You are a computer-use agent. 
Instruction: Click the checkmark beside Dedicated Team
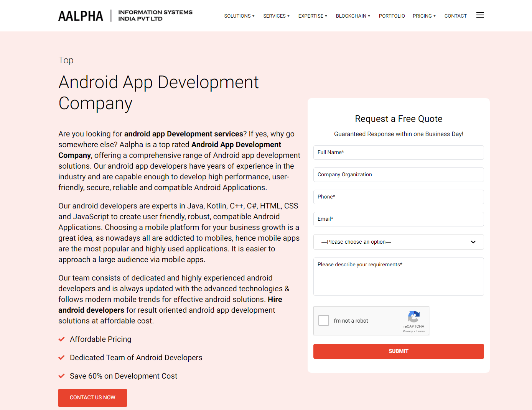tap(61, 358)
